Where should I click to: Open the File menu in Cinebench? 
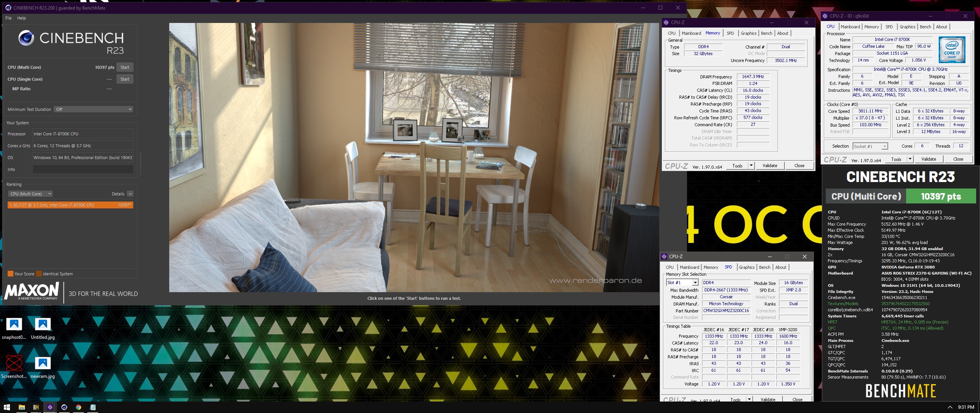coord(8,18)
